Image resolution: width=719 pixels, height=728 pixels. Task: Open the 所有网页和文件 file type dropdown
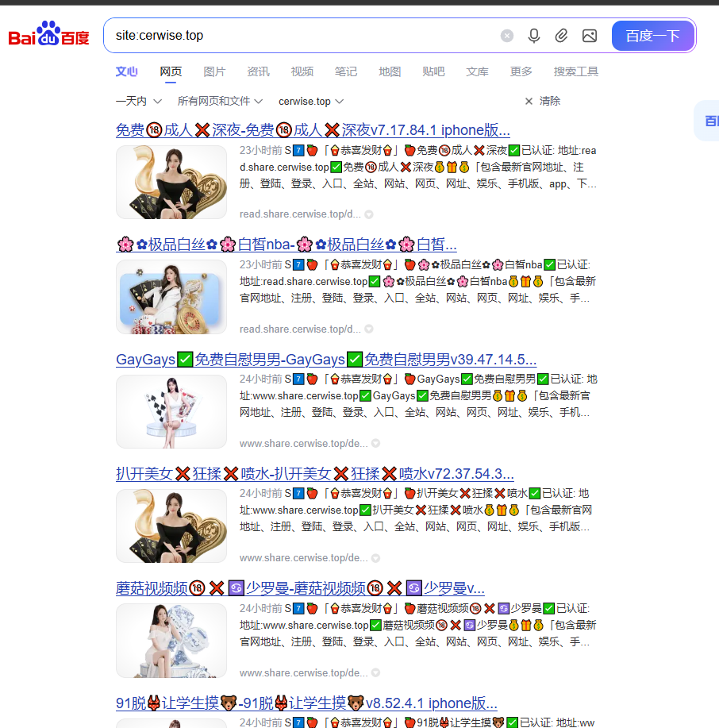(x=221, y=101)
